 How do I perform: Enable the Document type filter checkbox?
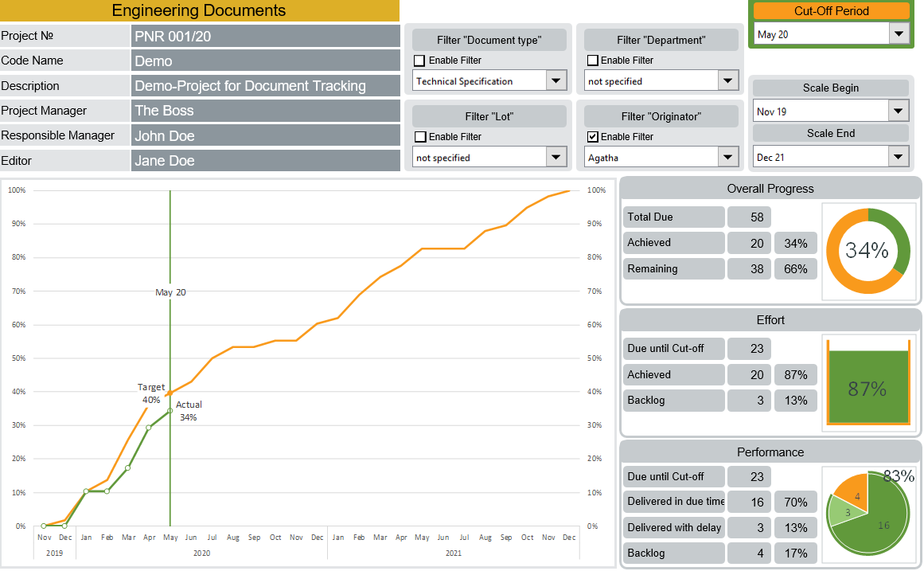click(x=419, y=61)
